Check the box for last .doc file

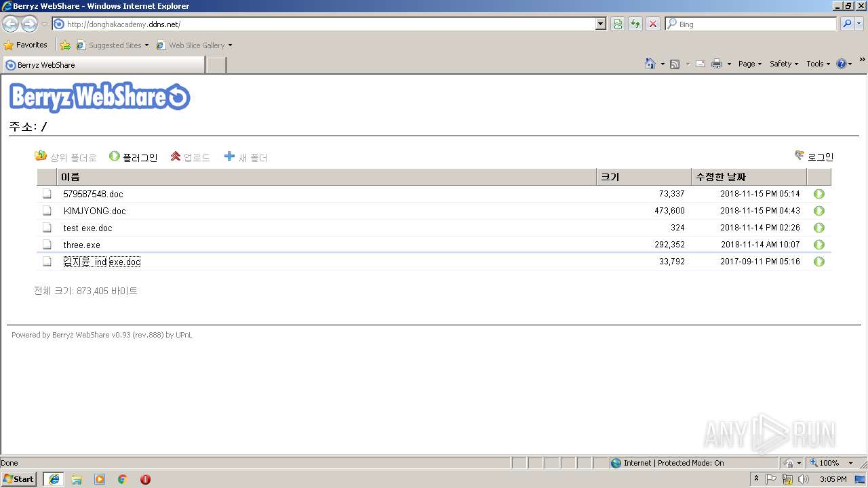pos(47,262)
